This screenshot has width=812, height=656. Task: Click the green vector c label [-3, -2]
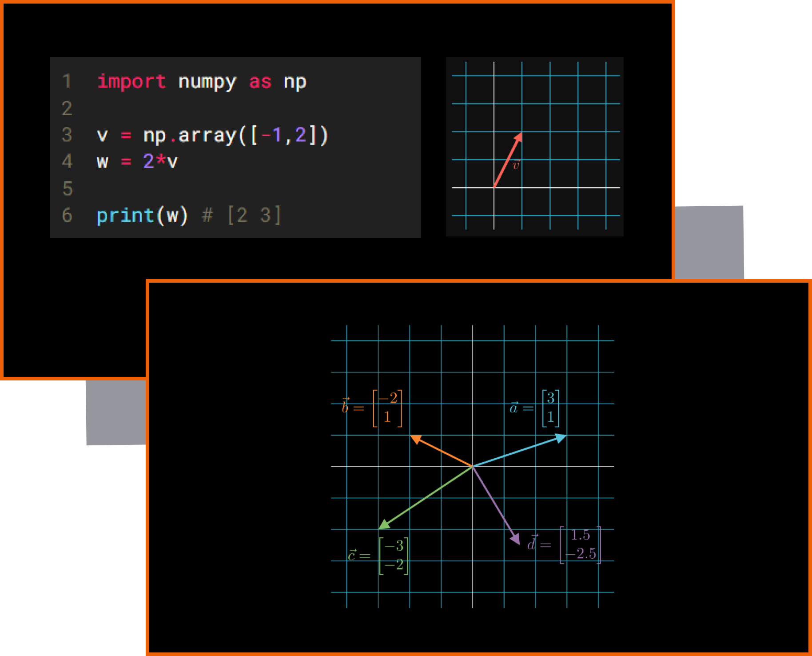pyautogui.click(x=378, y=556)
